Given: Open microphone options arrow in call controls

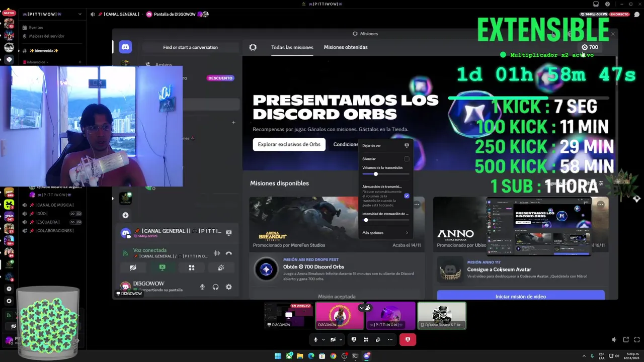Looking at the screenshot, I should tap(324, 339).
